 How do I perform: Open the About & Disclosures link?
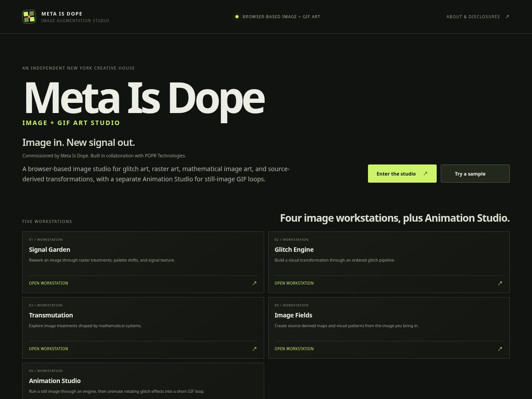click(x=478, y=17)
